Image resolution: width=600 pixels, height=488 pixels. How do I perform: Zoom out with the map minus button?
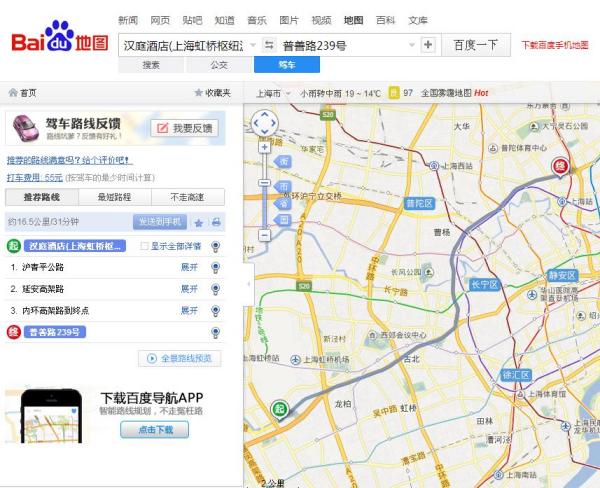click(x=264, y=236)
